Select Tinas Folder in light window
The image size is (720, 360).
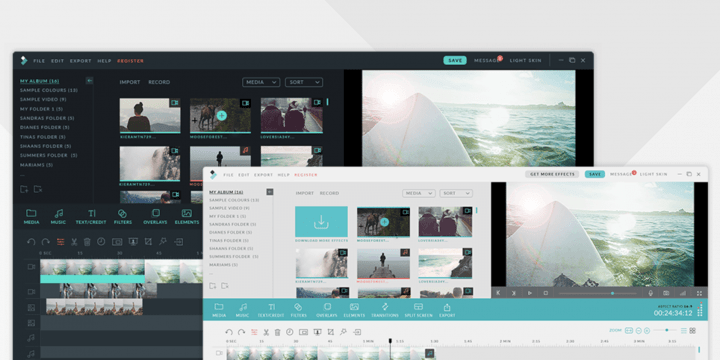tap(229, 241)
